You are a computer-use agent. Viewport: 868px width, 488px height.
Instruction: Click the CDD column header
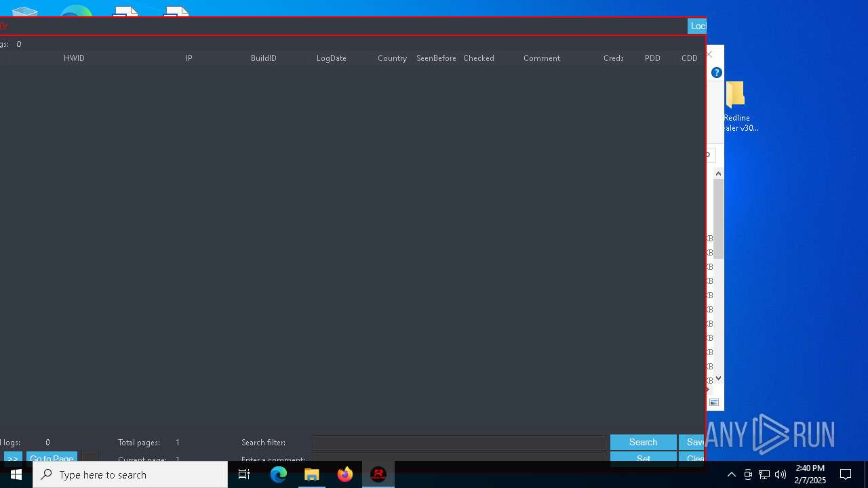pyautogui.click(x=690, y=58)
